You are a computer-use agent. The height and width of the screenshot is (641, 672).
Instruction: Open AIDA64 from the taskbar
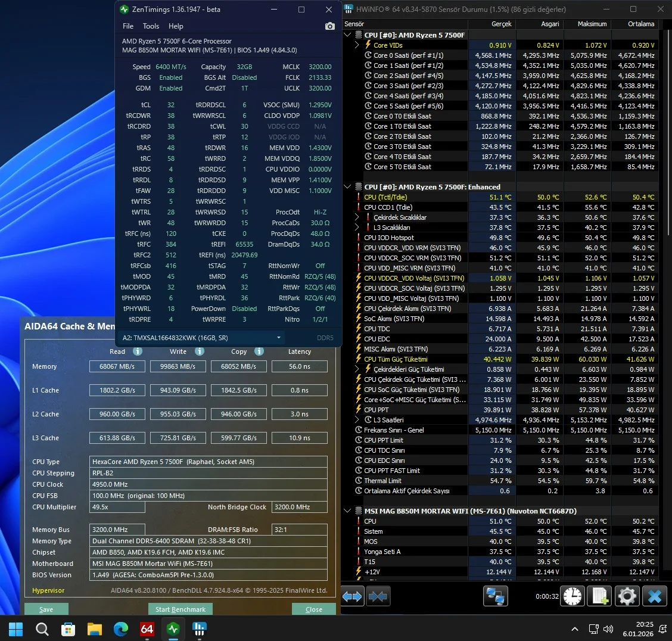147,629
